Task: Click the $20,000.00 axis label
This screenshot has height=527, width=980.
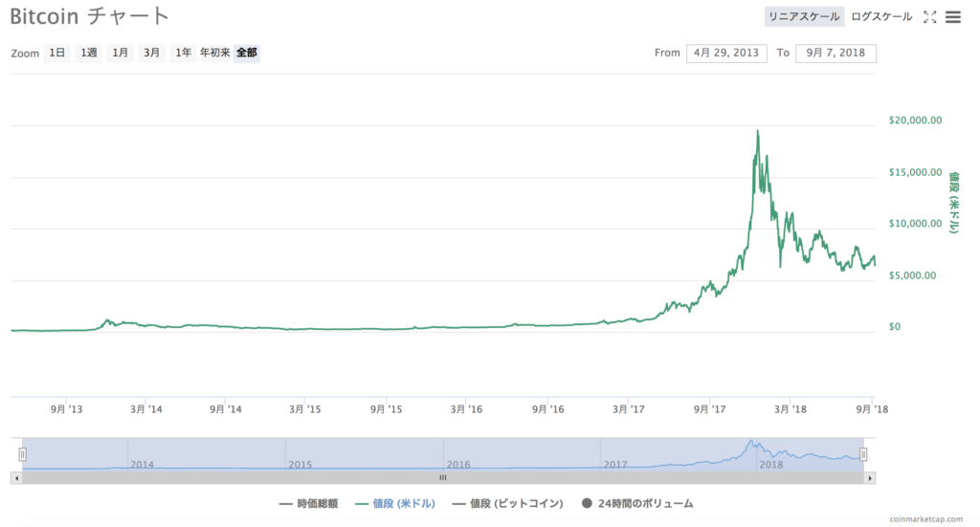Action: coord(915,121)
